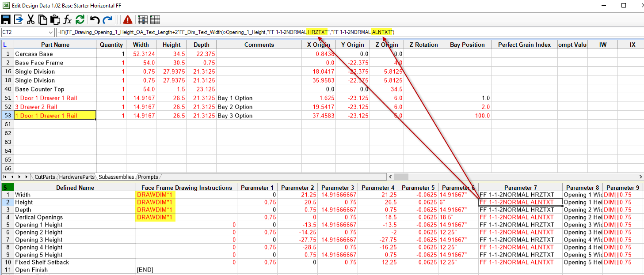Click the Parameter 1 column header

click(x=257, y=188)
